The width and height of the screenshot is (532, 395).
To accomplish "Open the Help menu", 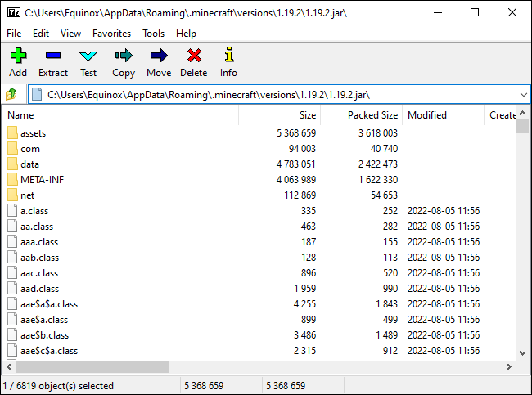I will tap(186, 34).
